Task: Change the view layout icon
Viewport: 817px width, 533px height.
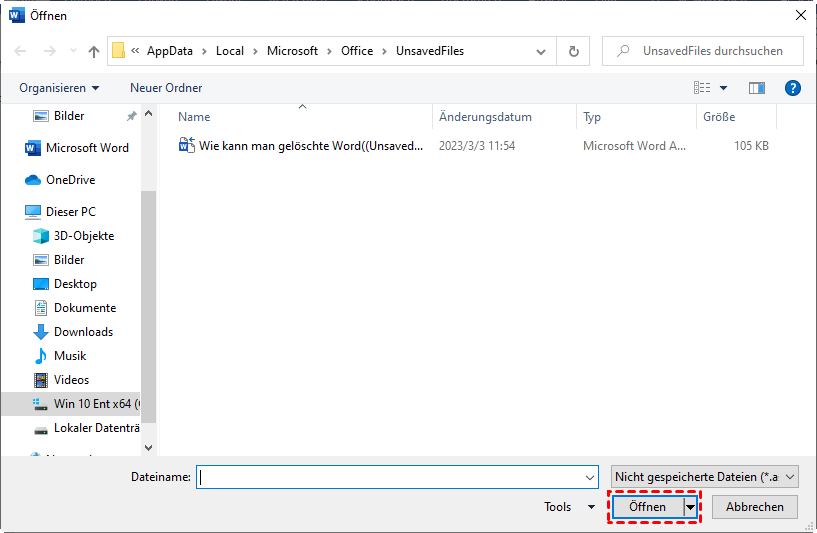Action: click(702, 88)
